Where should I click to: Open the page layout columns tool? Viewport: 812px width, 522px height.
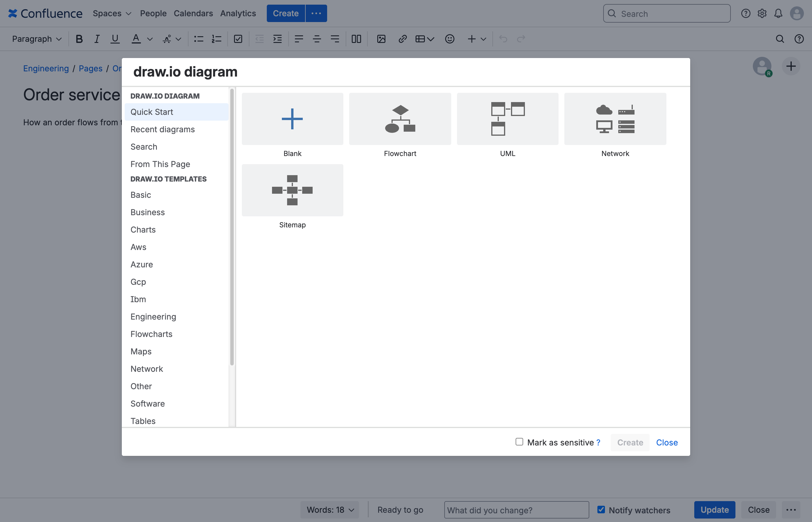coord(356,39)
